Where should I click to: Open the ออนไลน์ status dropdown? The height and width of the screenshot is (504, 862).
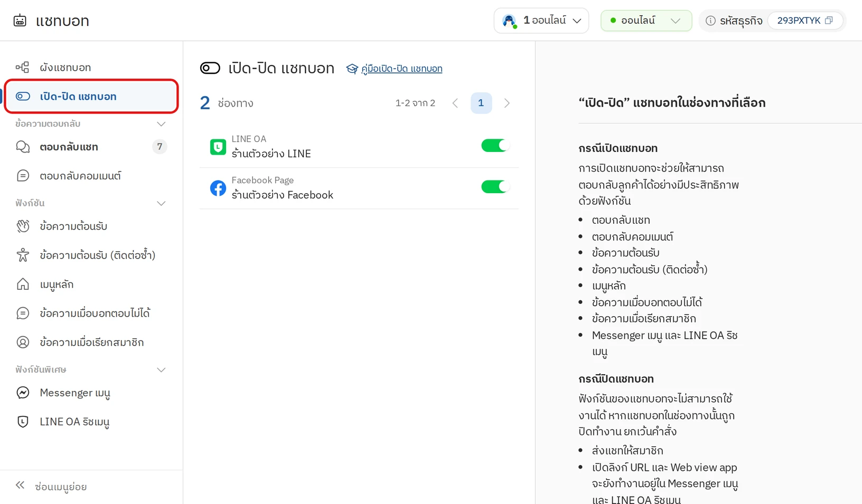(x=646, y=21)
